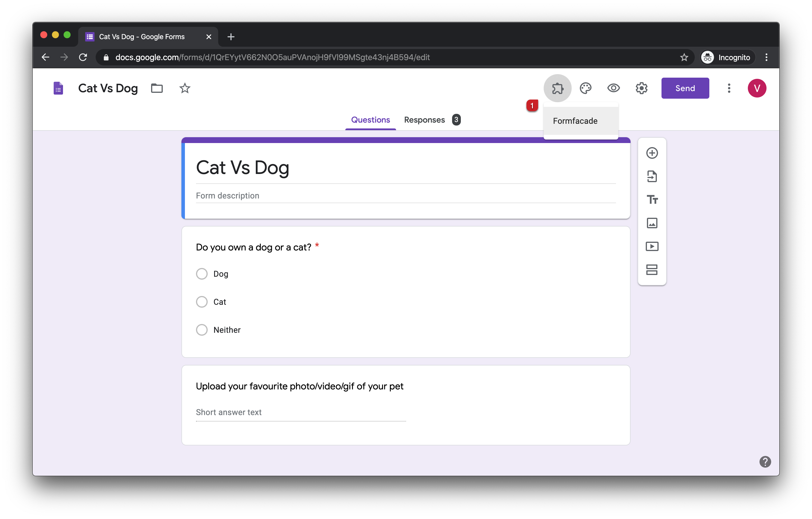Screen dimensions: 812x519
Task: Click the Add video icon
Action: pyautogui.click(x=652, y=246)
